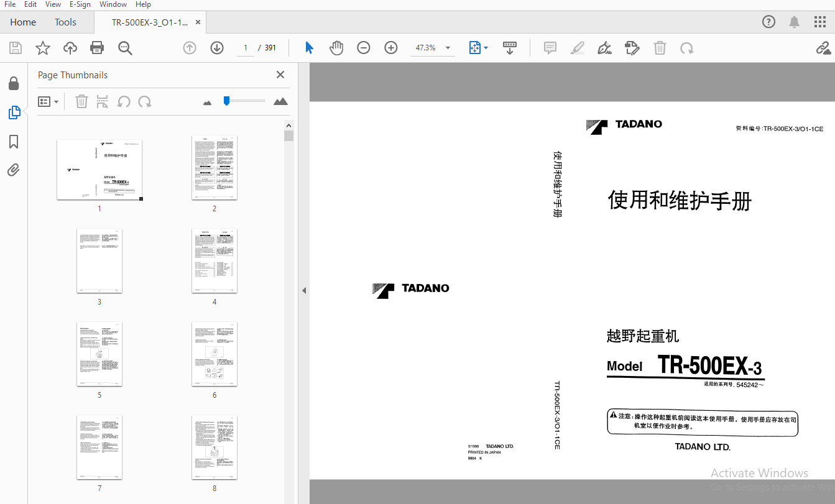
Task: Open the Window menu
Action: 113,4
